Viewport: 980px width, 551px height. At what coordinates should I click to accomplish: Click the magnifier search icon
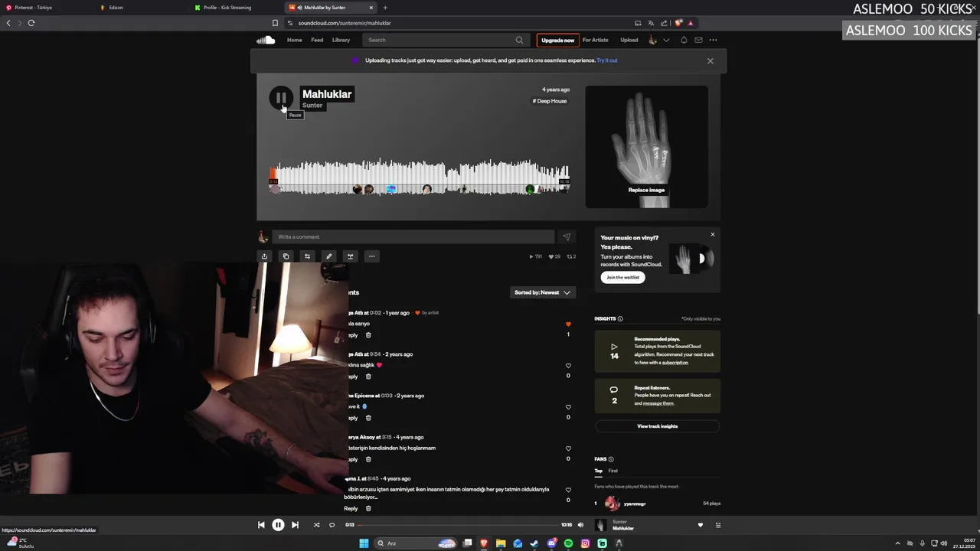point(519,40)
